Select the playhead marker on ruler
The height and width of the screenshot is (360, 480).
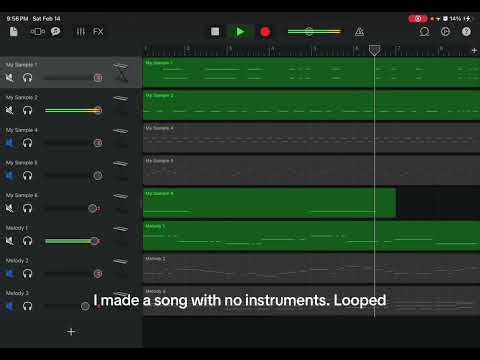pos(374,50)
